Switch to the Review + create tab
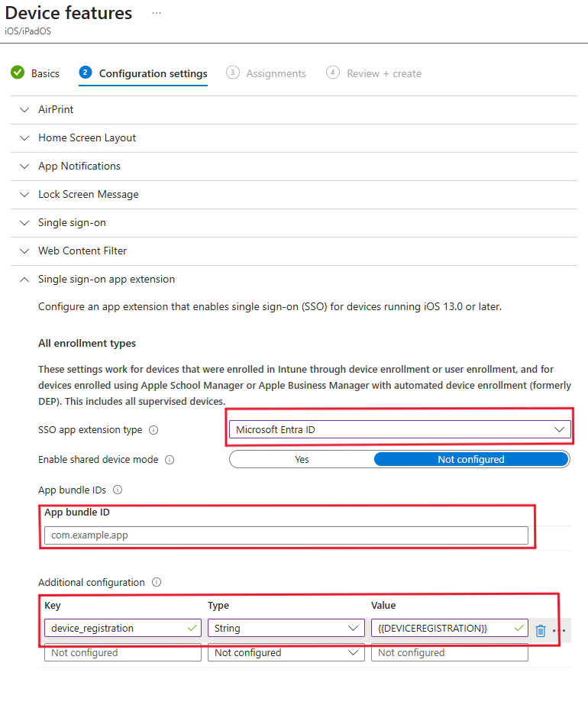 [383, 73]
